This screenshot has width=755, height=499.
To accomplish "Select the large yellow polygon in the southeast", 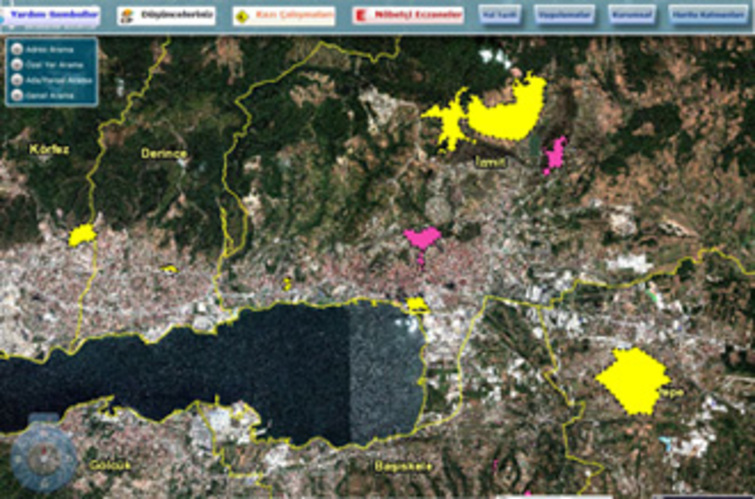I will (x=632, y=378).
